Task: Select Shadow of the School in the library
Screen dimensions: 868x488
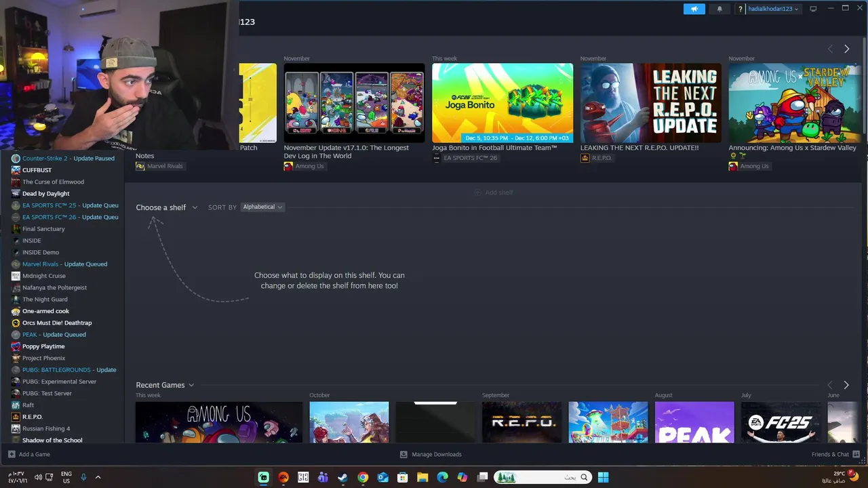Action: point(52,441)
